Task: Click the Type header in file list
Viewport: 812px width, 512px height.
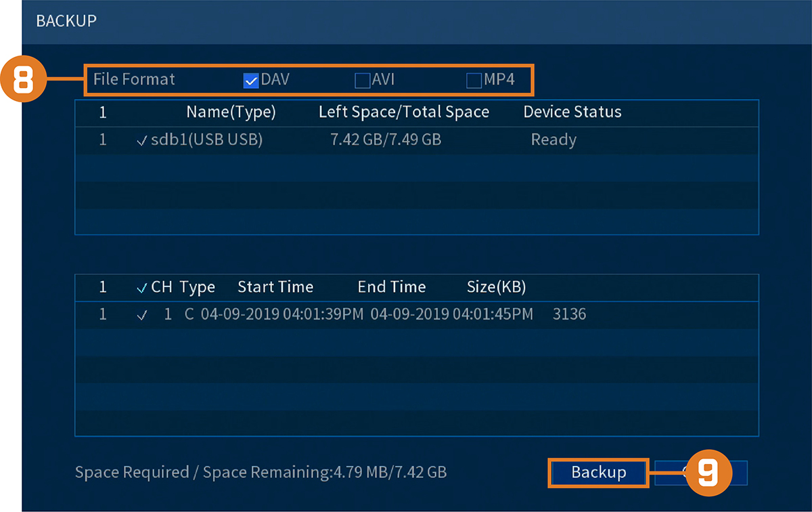Action: [x=198, y=288]
